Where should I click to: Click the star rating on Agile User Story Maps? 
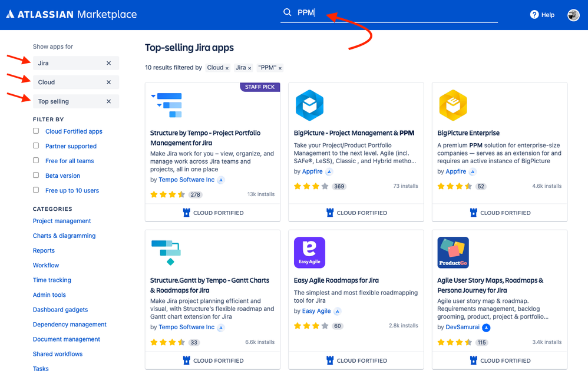pos(454,342)
